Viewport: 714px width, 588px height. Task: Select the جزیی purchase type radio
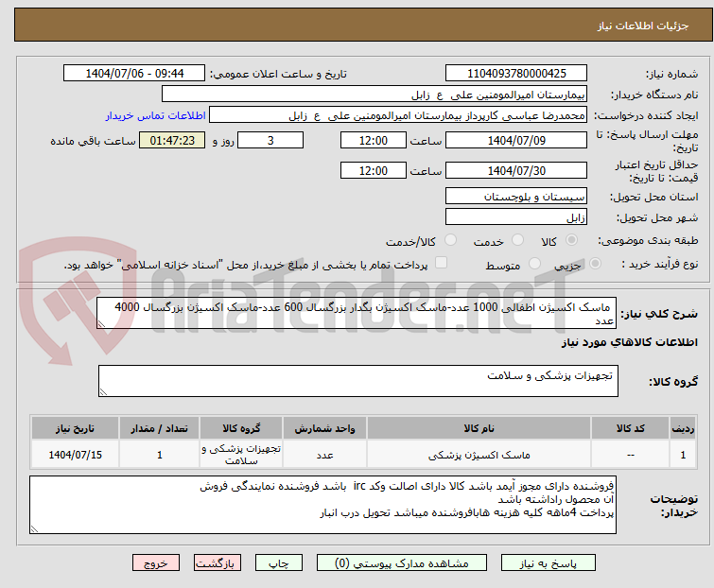click(595, 263)
